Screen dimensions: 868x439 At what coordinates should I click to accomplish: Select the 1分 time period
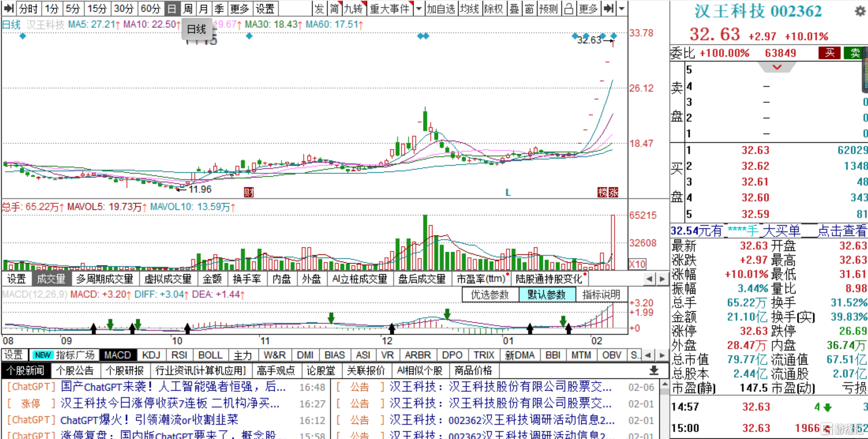[52, 8]
